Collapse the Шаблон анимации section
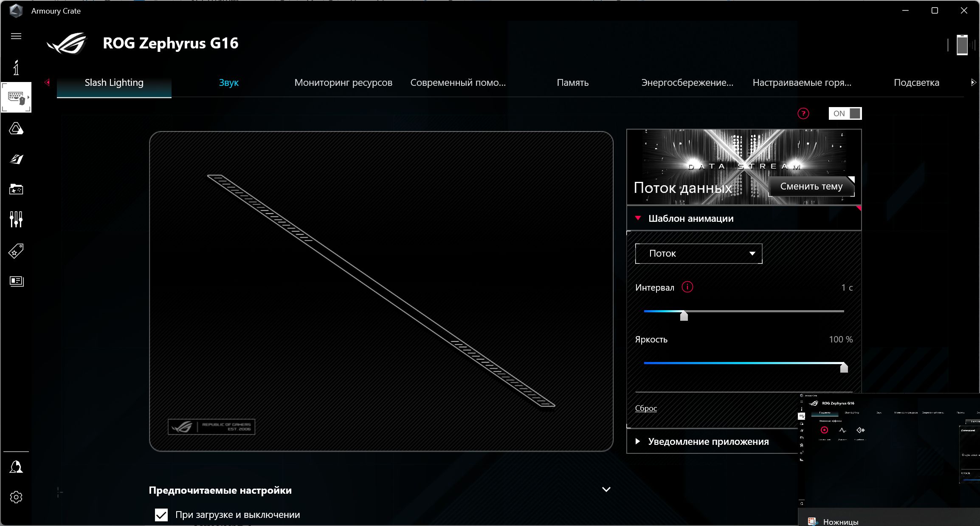 point(744,218)
